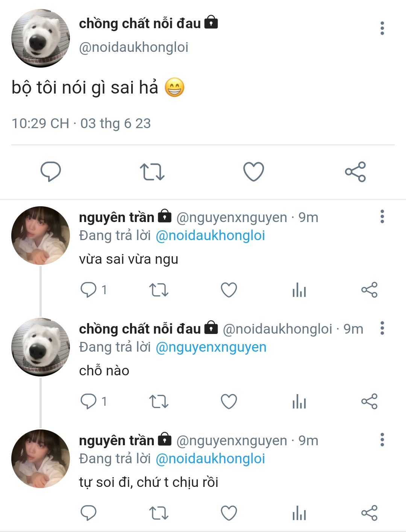406x532 pixels.
Task: Share the 'chỗ nào' reply
Action: pos(369,402)
